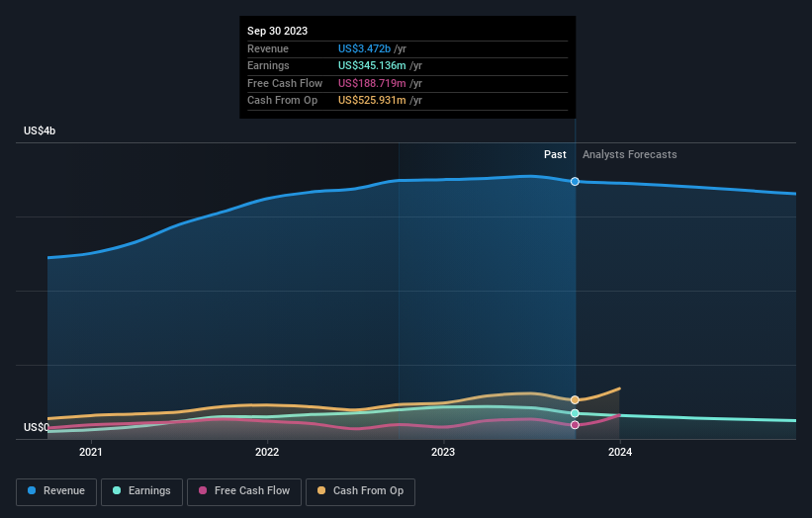The image size is (812, 518).
Task: Click the Free Cash Flow label in tooltip
Action: [285, 83]
